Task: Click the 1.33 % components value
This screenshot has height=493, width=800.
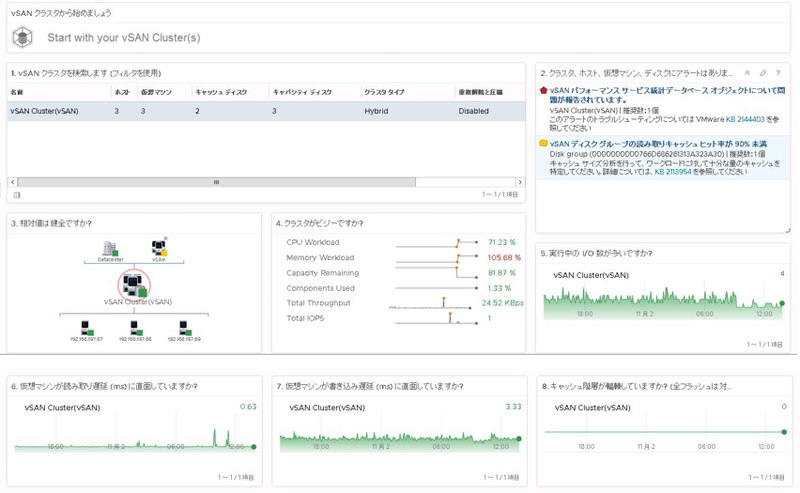Action: pos(499,288)
